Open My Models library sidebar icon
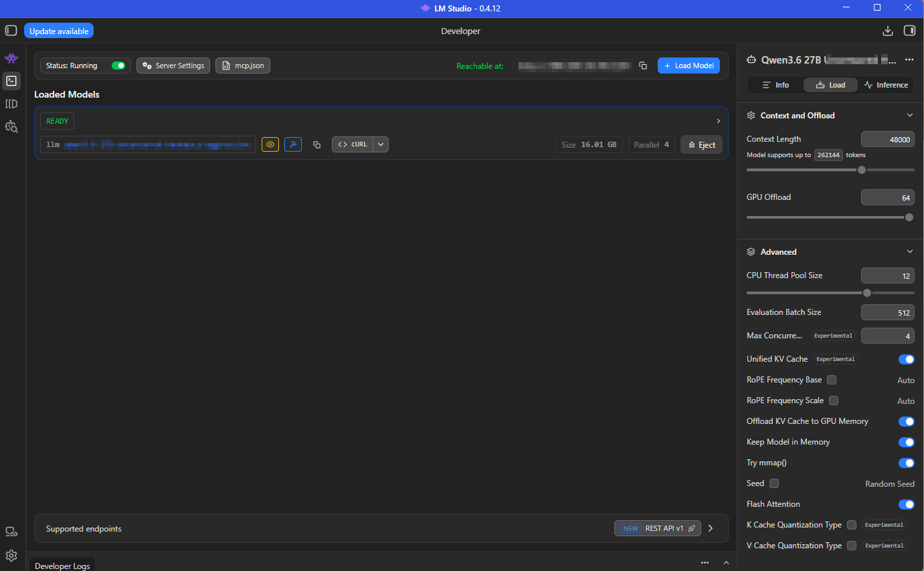924x571 pixels. 11,104
